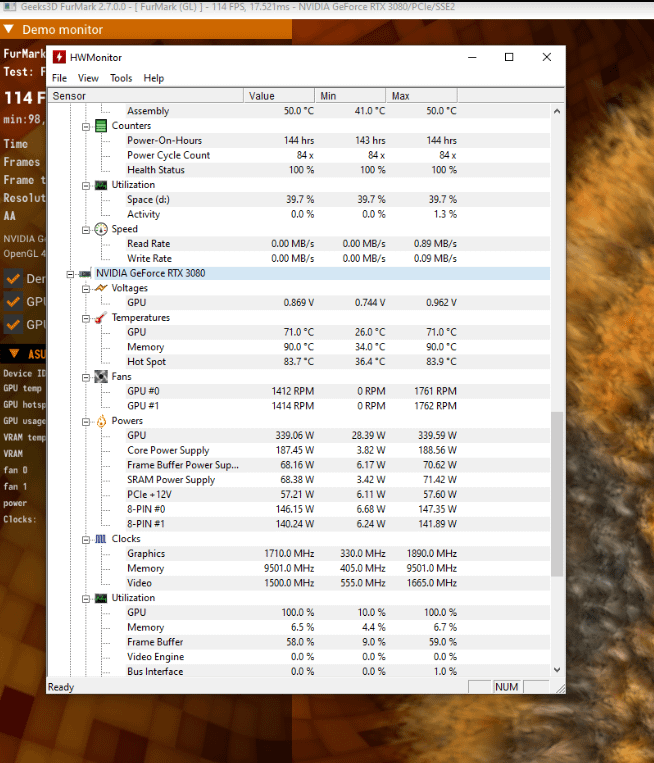Click the NVIDIA GeForce RTX 3080 card icon
654x763 pixels.
tap(85, 274)
